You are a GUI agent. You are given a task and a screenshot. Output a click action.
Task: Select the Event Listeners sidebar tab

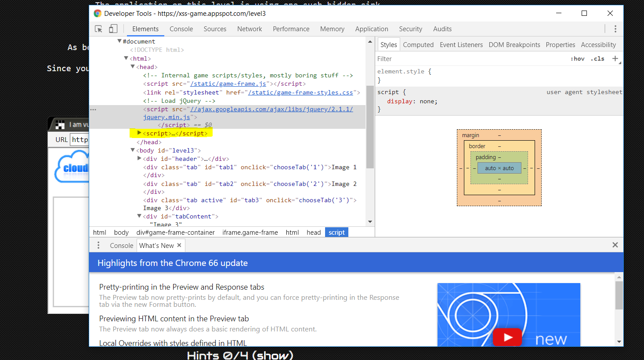pyautogui.click(x=461, y=45)
